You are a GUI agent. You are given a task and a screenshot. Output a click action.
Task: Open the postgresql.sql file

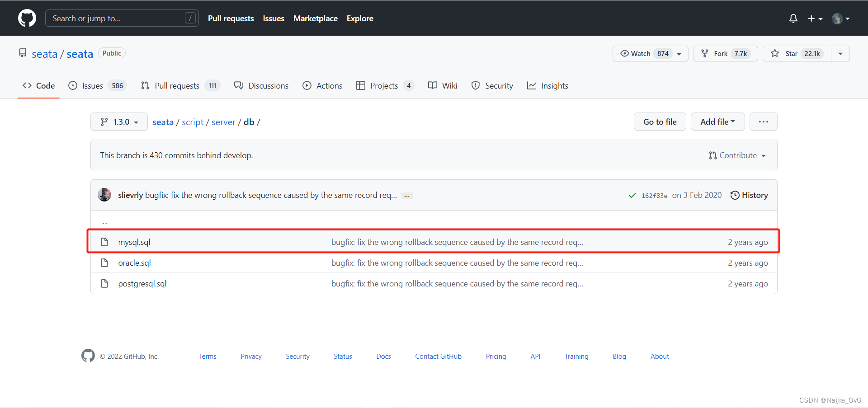[x=142, y=284]
